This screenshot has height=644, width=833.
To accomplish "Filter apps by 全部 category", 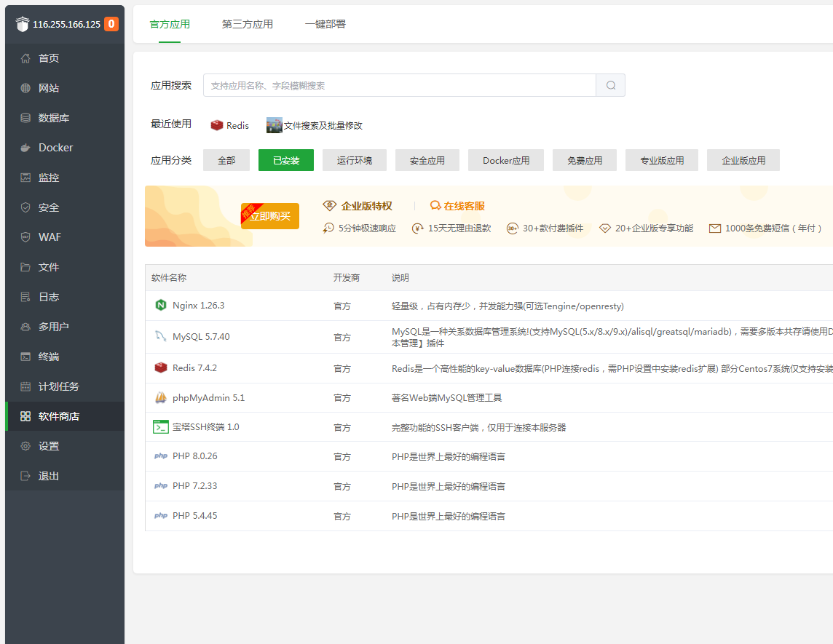I will click(226, 160).
